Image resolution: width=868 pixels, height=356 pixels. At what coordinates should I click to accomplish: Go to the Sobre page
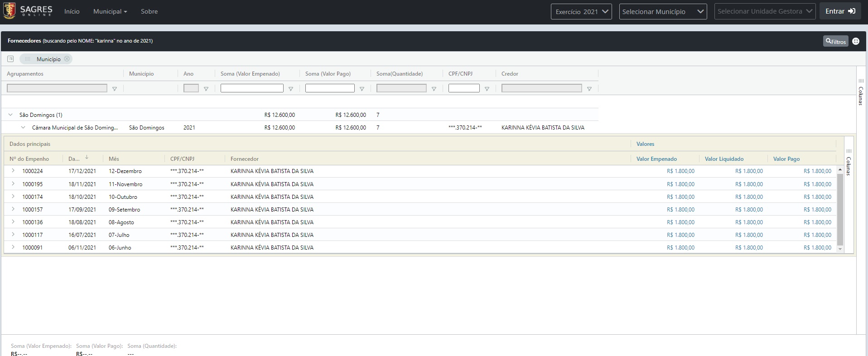click(149, 11)
